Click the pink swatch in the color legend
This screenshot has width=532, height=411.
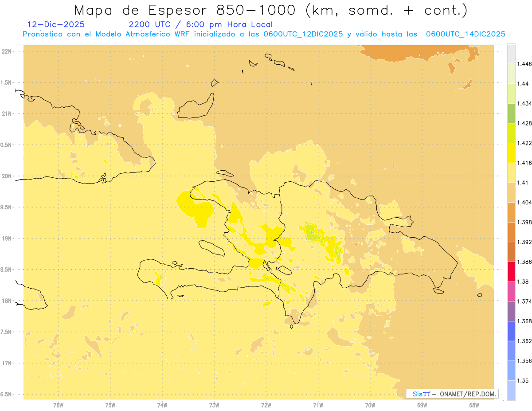coord(511,291)
